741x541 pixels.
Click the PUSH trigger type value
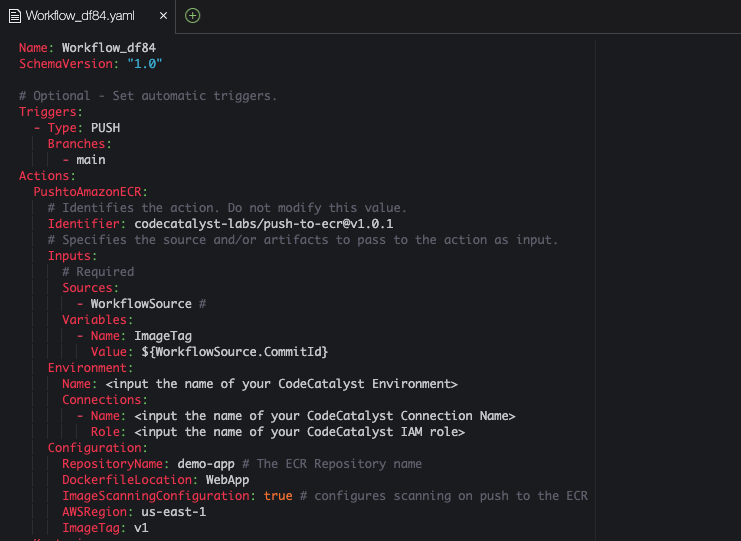click(105, 128)
